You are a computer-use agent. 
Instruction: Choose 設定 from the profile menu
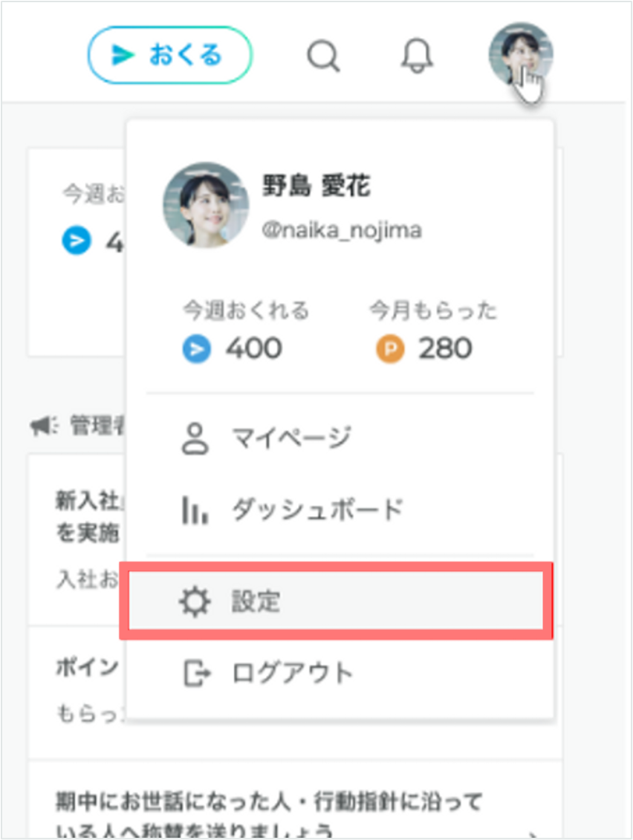pyautogui.click(x=336, y=601)
